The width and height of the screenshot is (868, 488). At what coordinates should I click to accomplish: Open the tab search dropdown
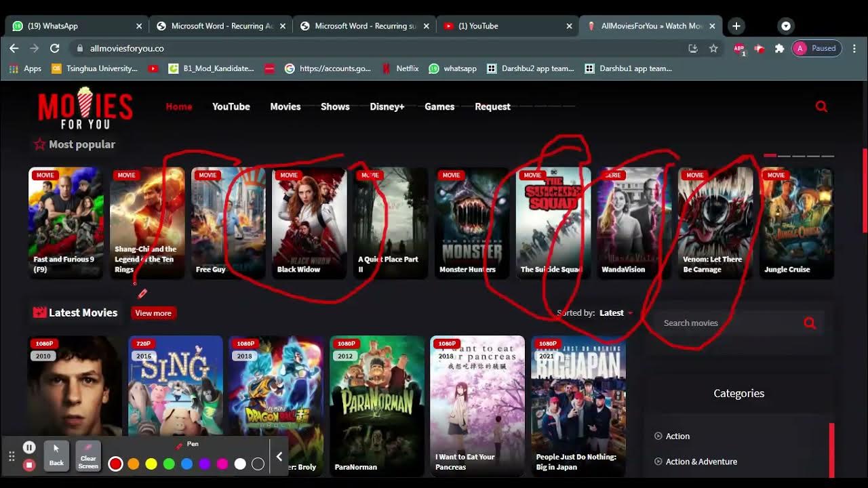786,26
